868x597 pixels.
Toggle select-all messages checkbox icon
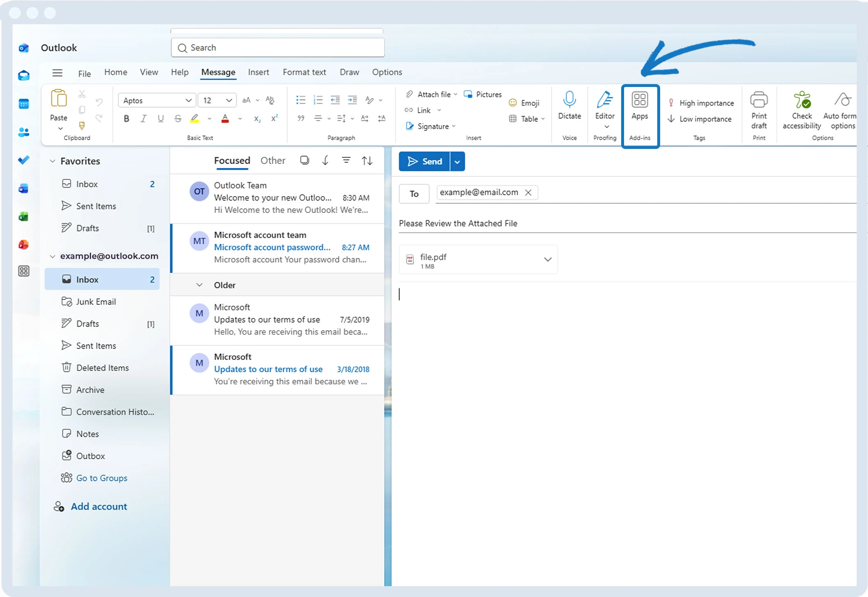304,160
